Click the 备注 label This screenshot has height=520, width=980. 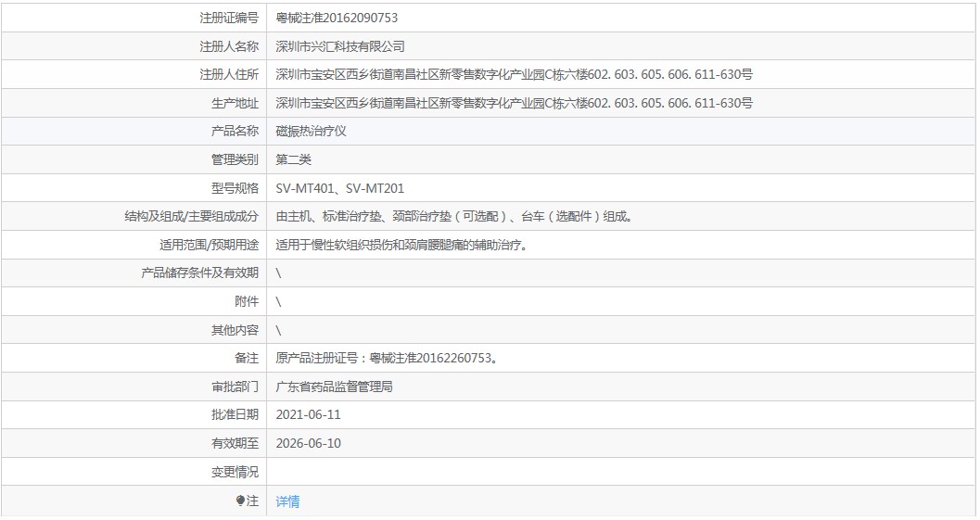coord(247,358)
